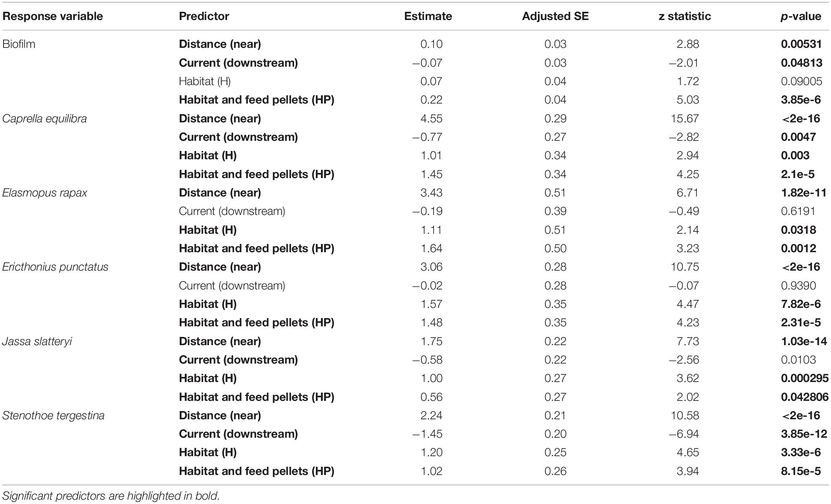831x504 pixels.
Task: Select the Elasmopus rapax row label
Action: click(x=45, y=193)
